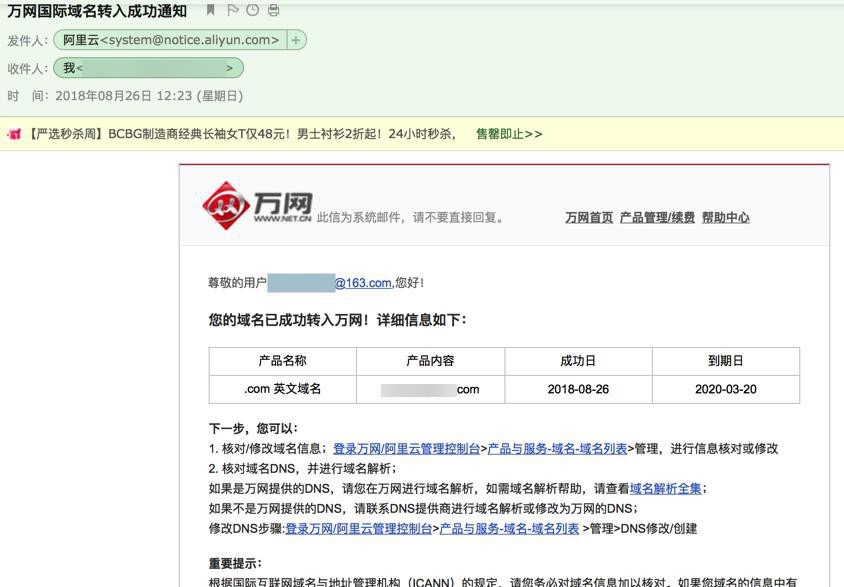
Task: Click the gift icon in the promo banner
Action: 14,134
